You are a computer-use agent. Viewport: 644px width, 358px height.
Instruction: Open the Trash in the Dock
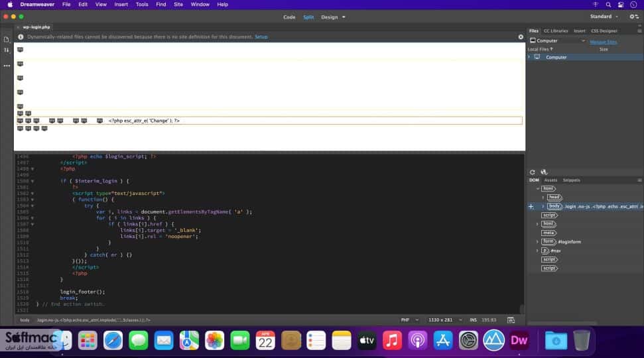(x=581, y=340)
